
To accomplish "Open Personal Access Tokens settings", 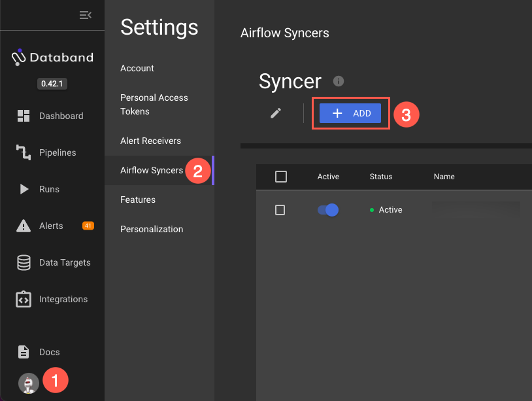I will click(154, 105).
